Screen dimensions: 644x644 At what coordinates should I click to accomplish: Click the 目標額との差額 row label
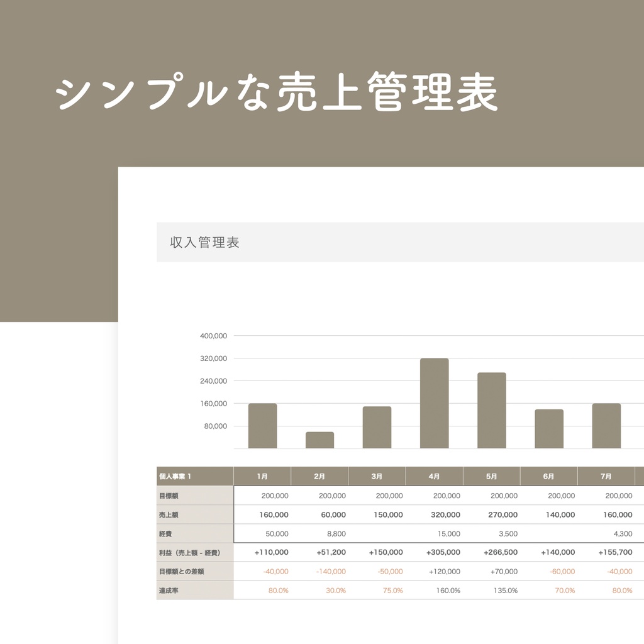coord(195,571)
